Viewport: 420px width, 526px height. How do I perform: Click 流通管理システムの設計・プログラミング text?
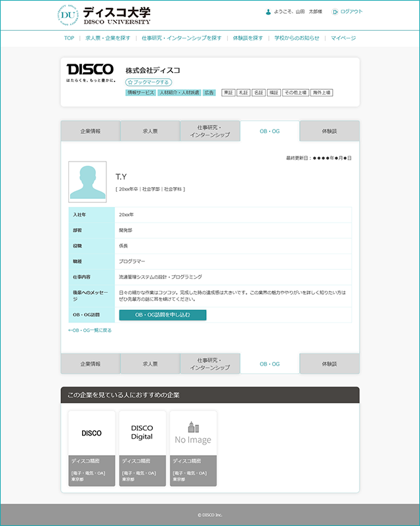(x=160, y=276)
